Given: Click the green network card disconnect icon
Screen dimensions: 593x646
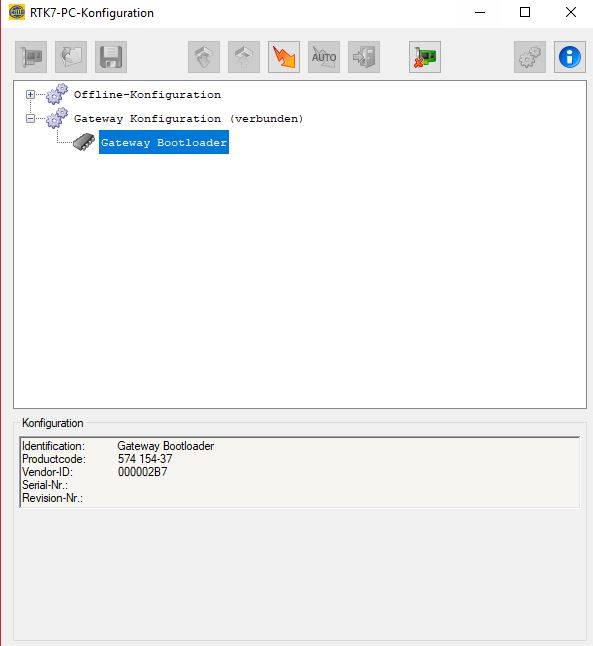Looking at the screenshot, I should pyautogui.click(x=425, y=57).
